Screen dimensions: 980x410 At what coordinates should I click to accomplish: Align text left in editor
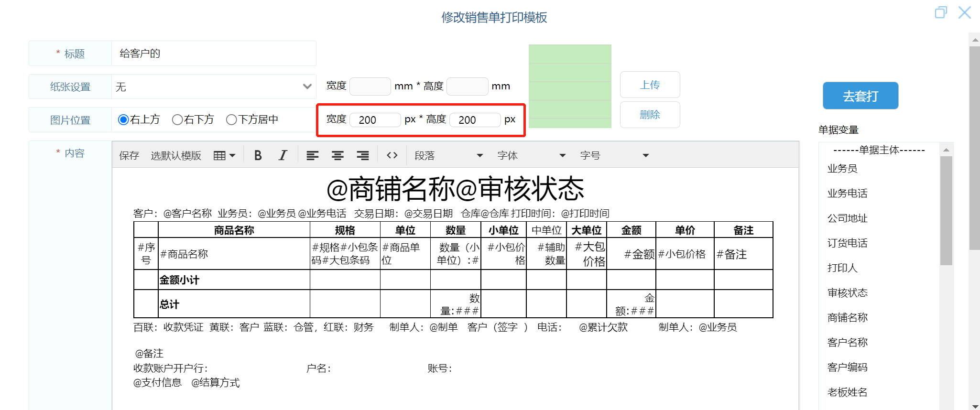point(312,155)
